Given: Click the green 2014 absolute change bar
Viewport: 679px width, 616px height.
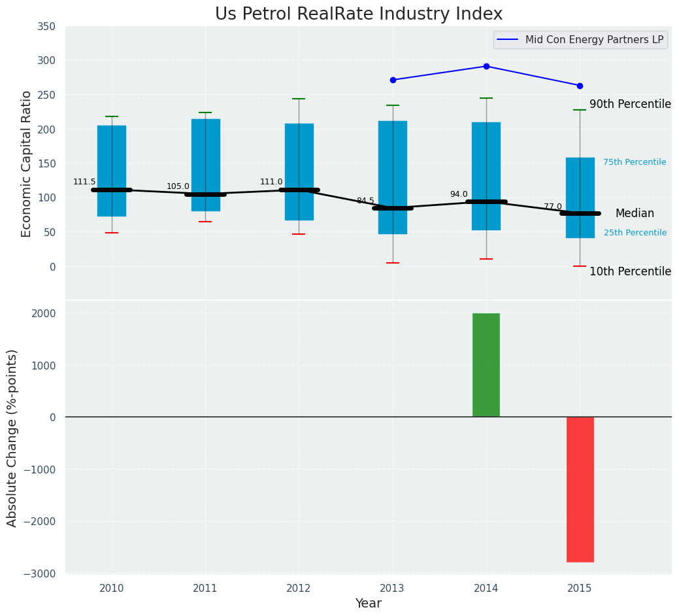Looking at the screenshot, I should (x=486, y=365).
